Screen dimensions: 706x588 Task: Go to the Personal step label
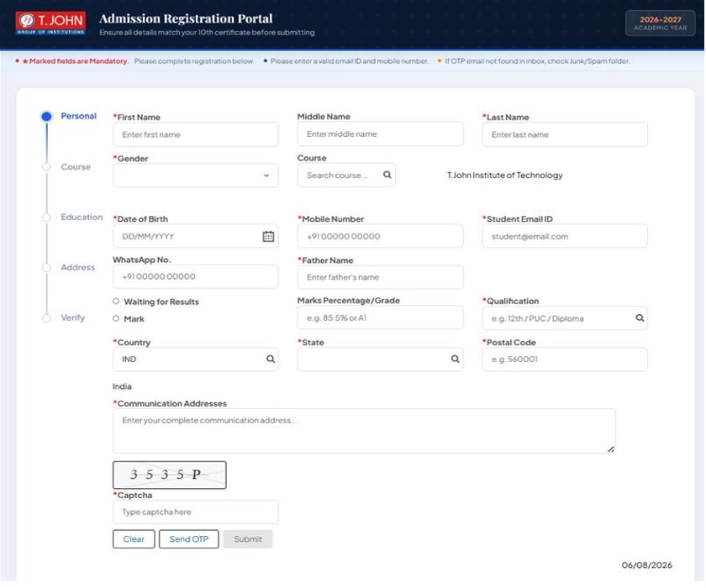[79, 116]
